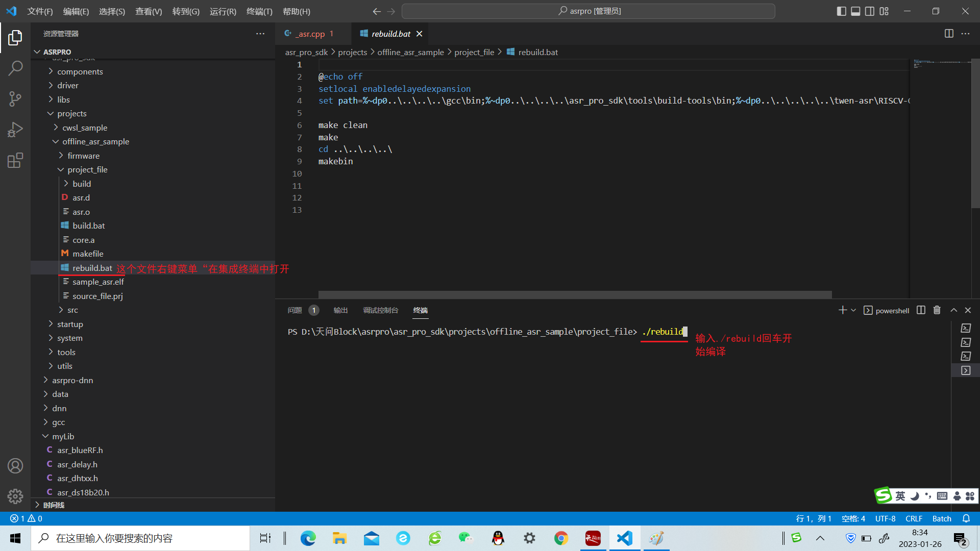Click the Batch language mode in status bar
980x551 pixels.
pos(942,518)
